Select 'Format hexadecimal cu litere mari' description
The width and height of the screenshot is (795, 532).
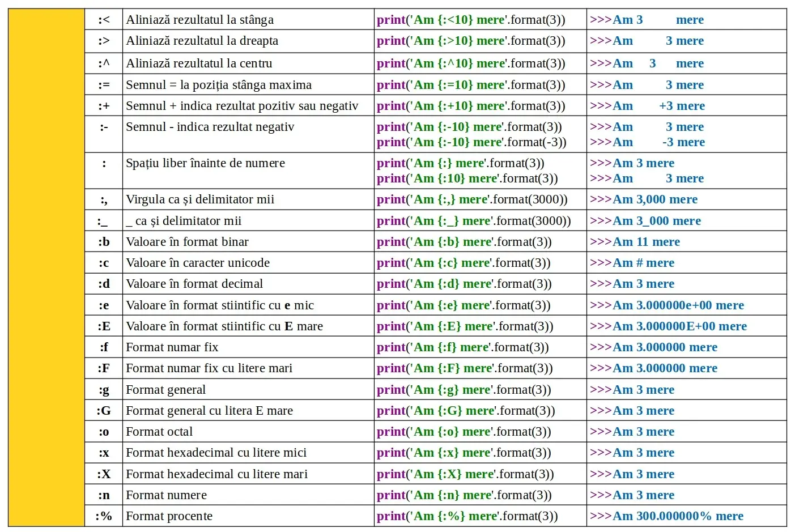point(216,474)
